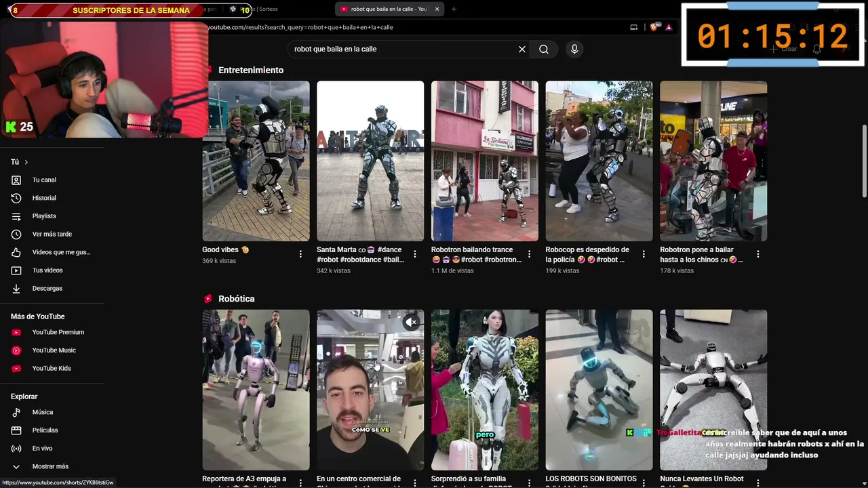
Task: Clear the search box with the X
Action: pos(522,49)
